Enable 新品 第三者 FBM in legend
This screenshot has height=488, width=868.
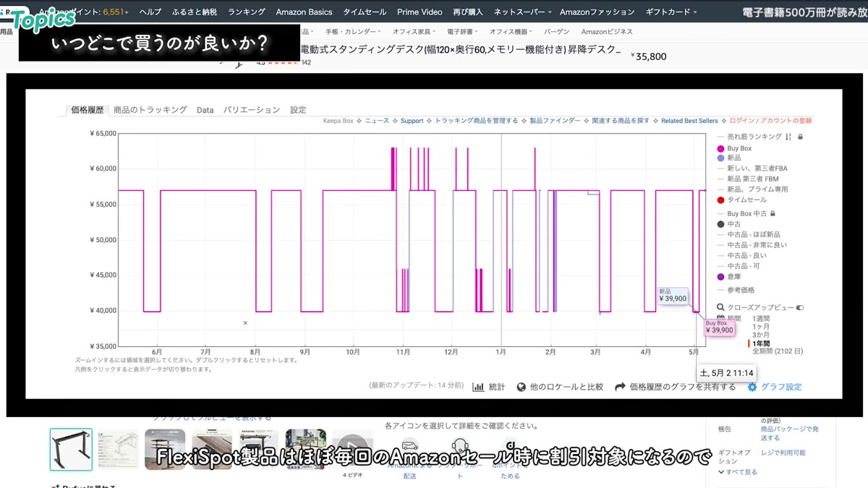(748, 179)
